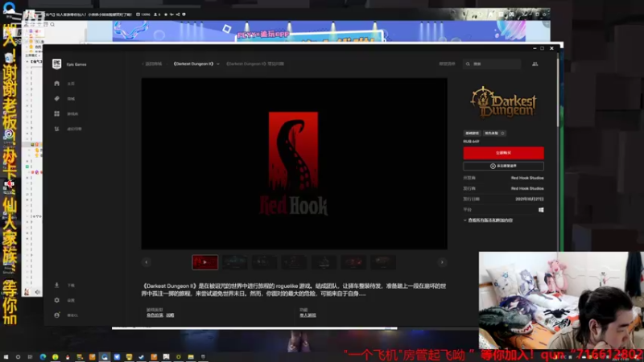Click the Epic launcher vertical scrollbar

(x=558, y=93)
